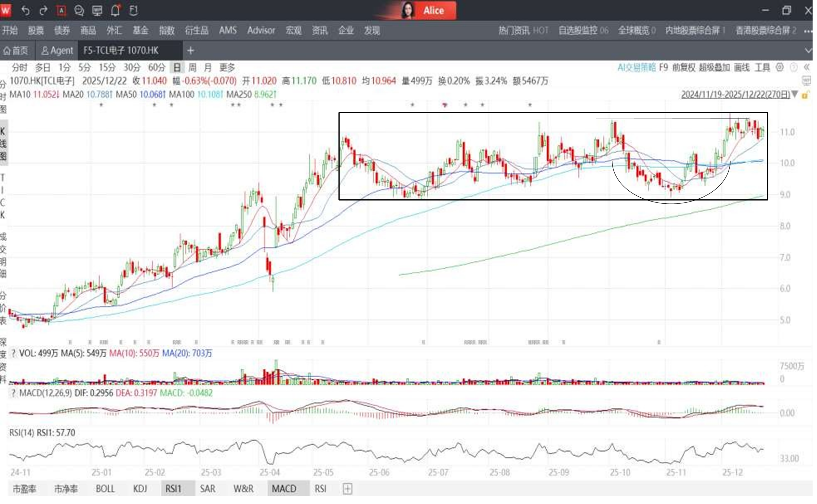Click the redo arrow icon
817x504 pixels.
pos(43,11)
